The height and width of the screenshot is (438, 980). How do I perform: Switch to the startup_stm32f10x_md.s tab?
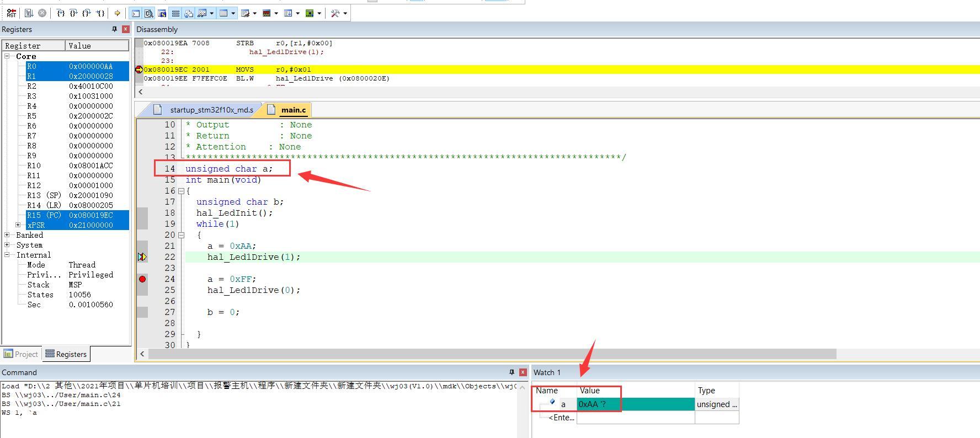pyautogui.click(x=211, y=110)
